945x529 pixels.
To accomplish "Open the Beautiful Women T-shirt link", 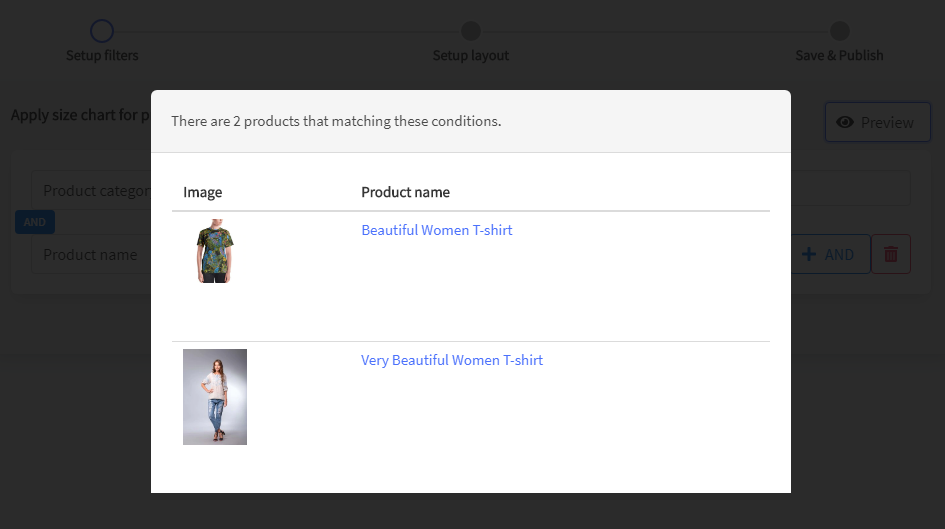I will tap(437, 230).
